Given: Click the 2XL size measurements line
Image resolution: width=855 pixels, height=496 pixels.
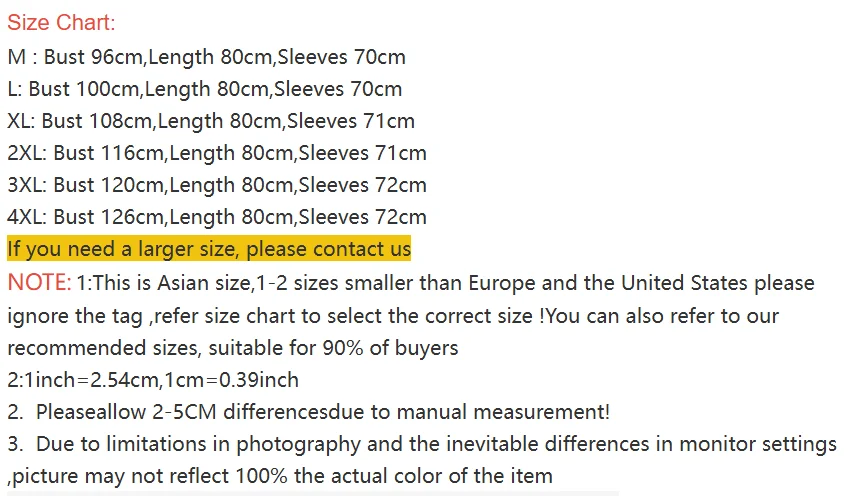Looking at the screenshot, I should click(216, 153).
